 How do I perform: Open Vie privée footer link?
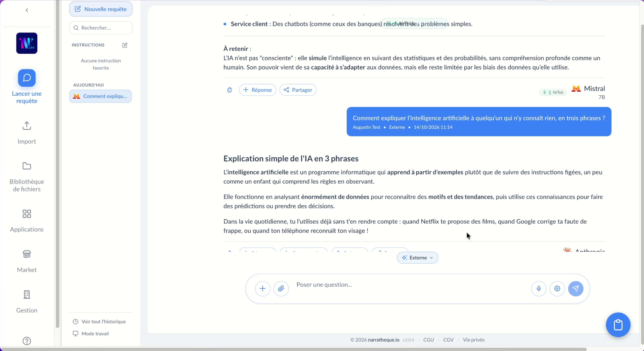pyautogui.click(x=474, y=340)
